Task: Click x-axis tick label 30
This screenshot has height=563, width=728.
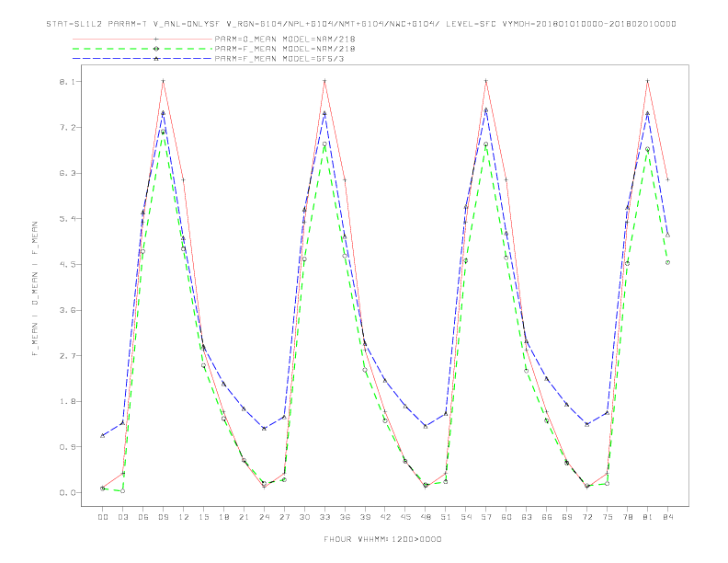Action: (x=304, y=517)
